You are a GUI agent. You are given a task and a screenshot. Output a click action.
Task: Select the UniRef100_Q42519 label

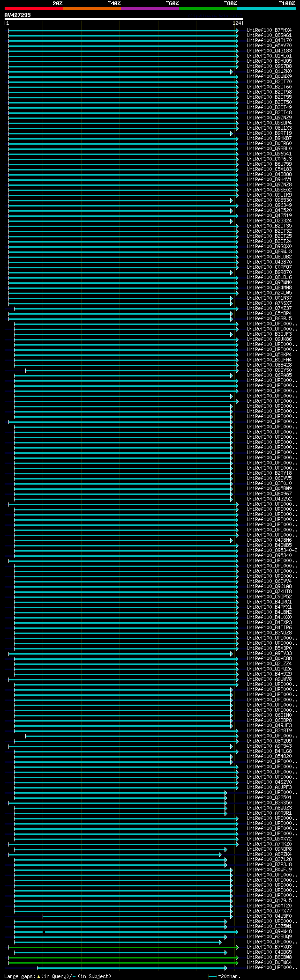269,216
